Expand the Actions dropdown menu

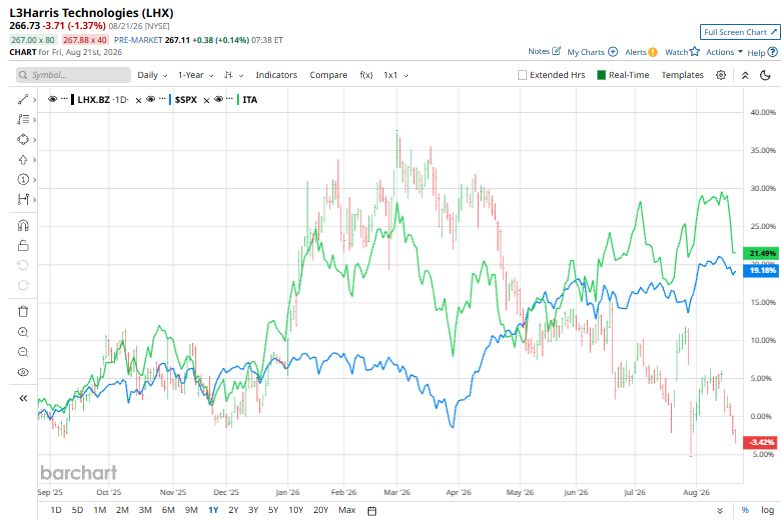(724, 52)
